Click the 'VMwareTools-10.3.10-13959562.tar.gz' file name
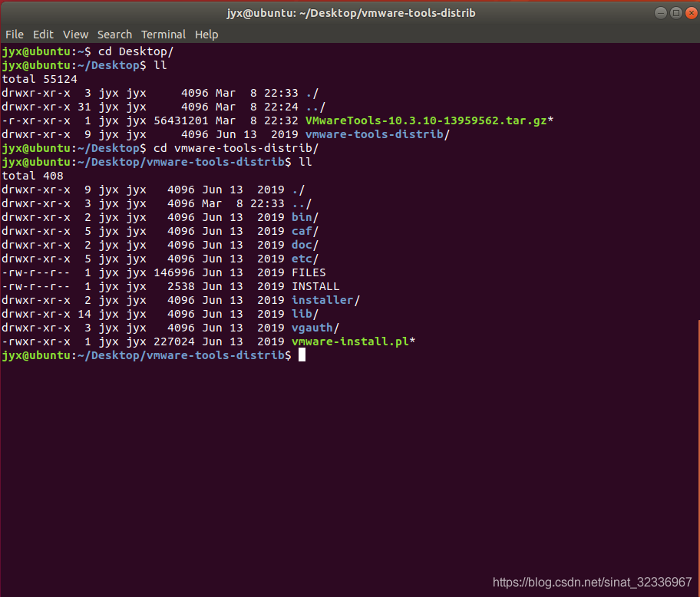The width and height of the screenshot is (700, 597). (x=426, y=120)
